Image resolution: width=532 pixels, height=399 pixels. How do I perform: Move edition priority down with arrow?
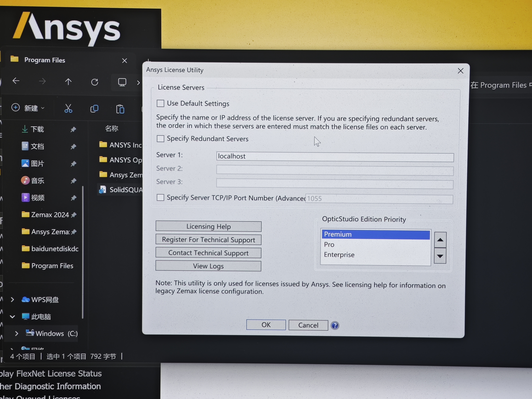[440, 256]
